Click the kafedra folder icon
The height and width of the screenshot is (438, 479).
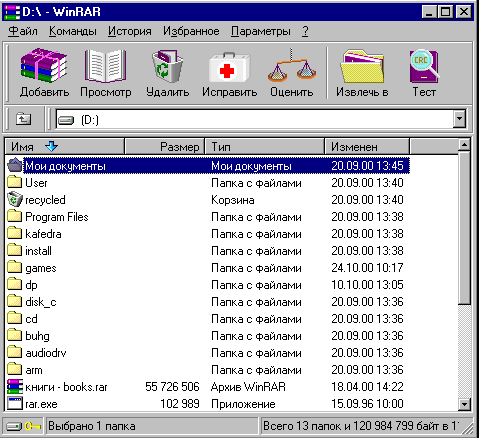(14, 233)
